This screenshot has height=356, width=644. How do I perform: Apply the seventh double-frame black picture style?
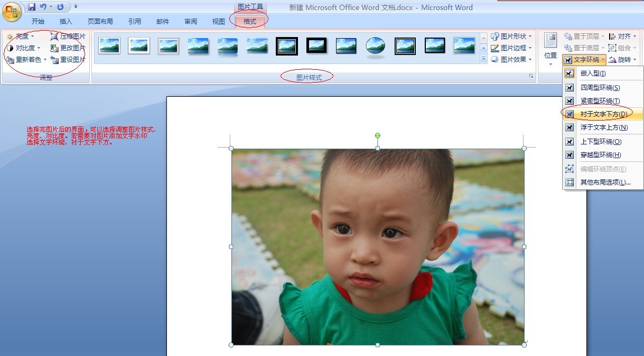click(x=287, y=46)
